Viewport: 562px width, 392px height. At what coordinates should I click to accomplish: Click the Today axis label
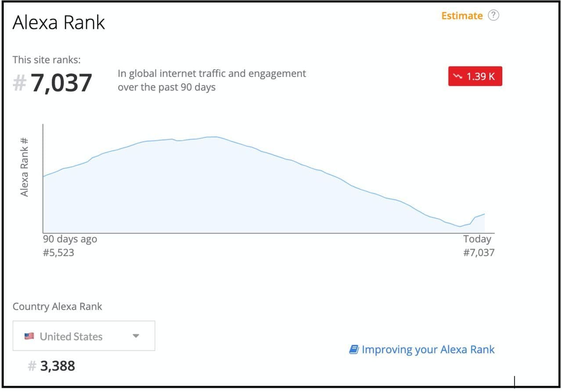[477, 239]
